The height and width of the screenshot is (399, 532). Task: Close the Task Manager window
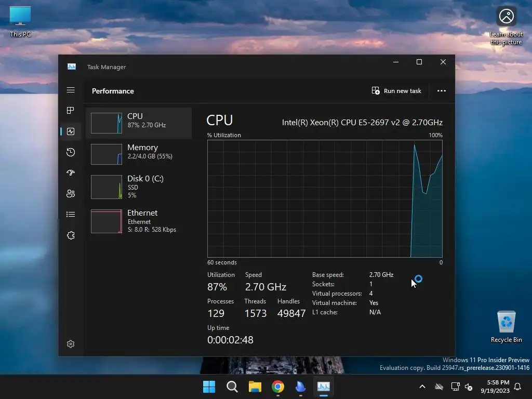(x=443, y=62)
